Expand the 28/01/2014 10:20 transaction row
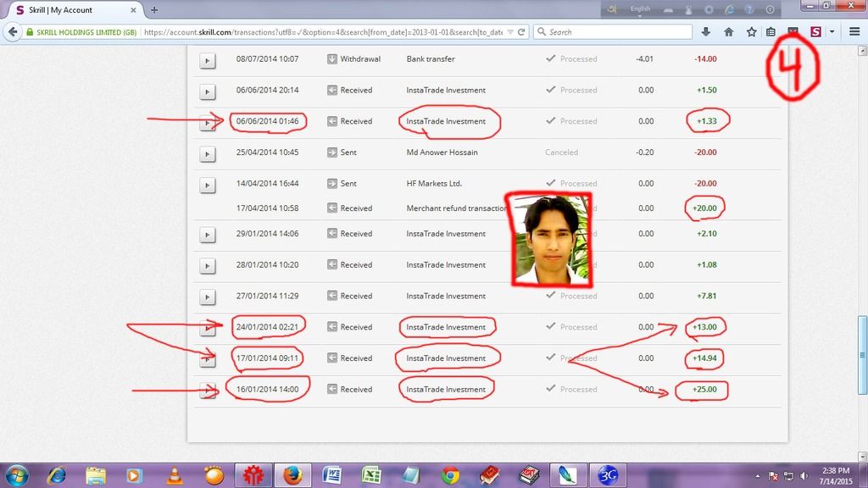Viewport: 868px width, 488px height. click(x=207, y=266)
